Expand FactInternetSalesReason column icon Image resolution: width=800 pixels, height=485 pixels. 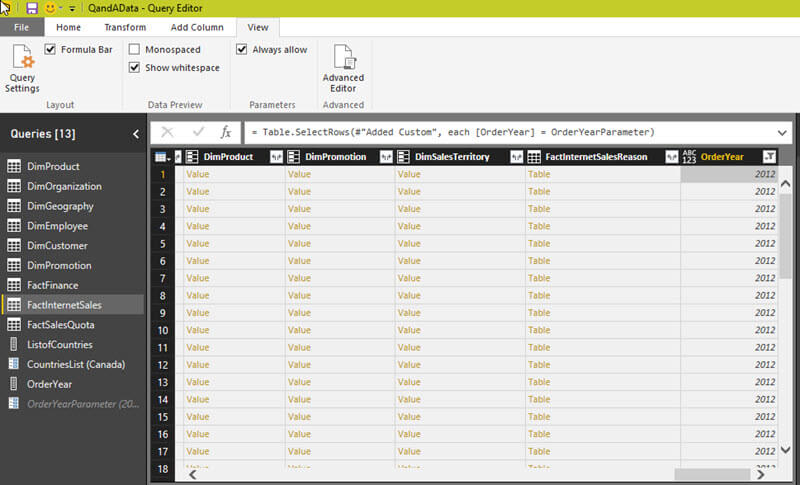tap(671, 157)
